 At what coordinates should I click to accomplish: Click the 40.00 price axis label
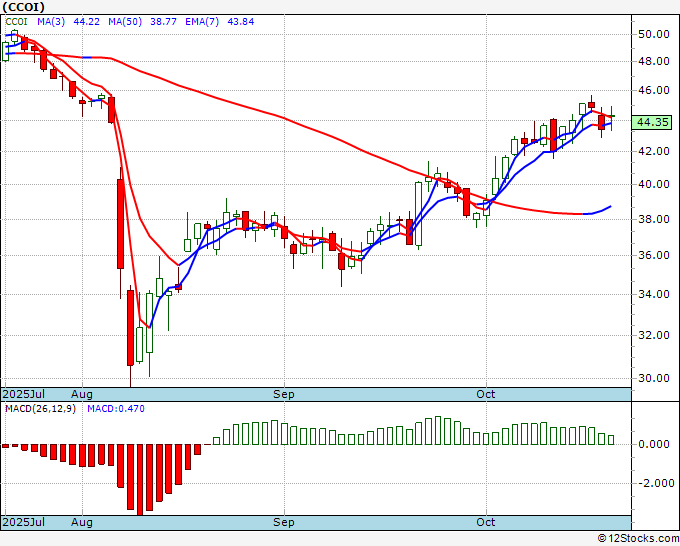(654, 184)
